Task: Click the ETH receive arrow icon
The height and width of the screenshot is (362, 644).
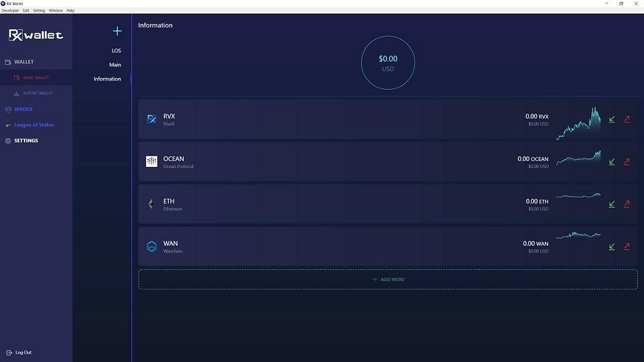Action: click(612, 204)
